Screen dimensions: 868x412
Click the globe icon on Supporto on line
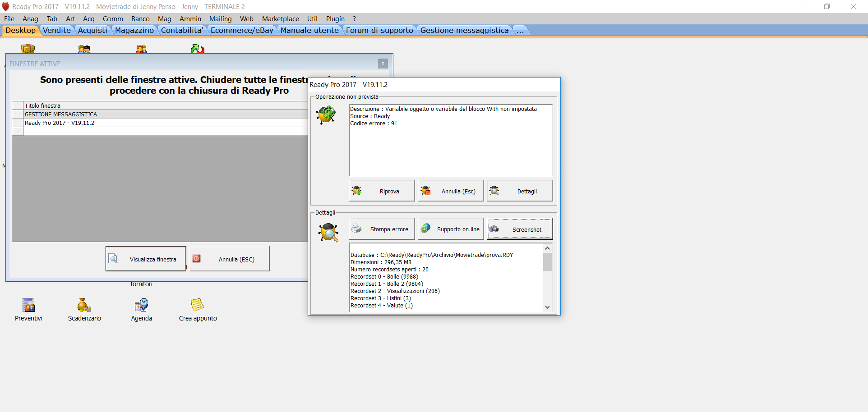point(425,229)
